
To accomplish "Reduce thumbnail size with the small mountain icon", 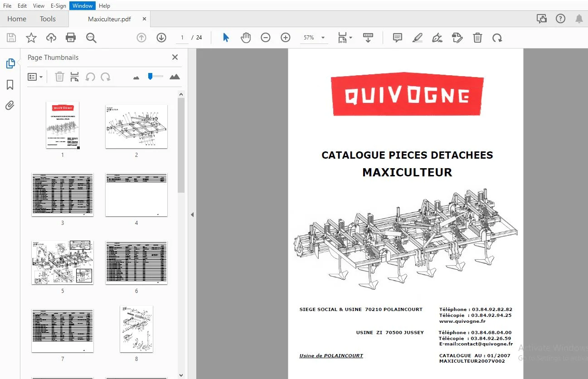I will pos(136,78).
